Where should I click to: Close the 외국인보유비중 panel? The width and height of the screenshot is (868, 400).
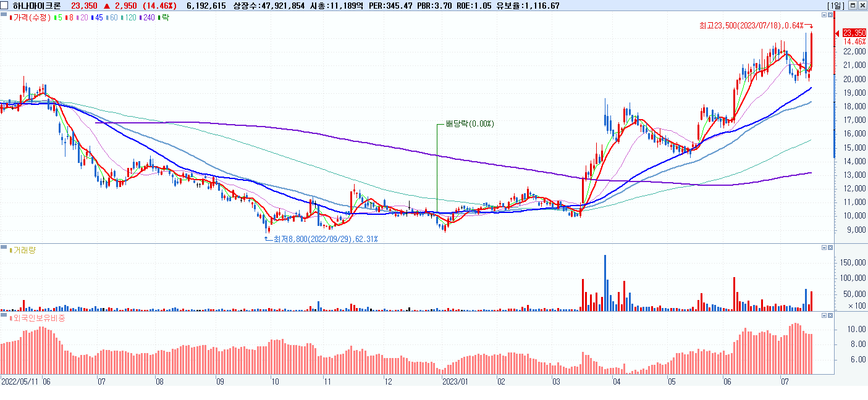[830, 315]
